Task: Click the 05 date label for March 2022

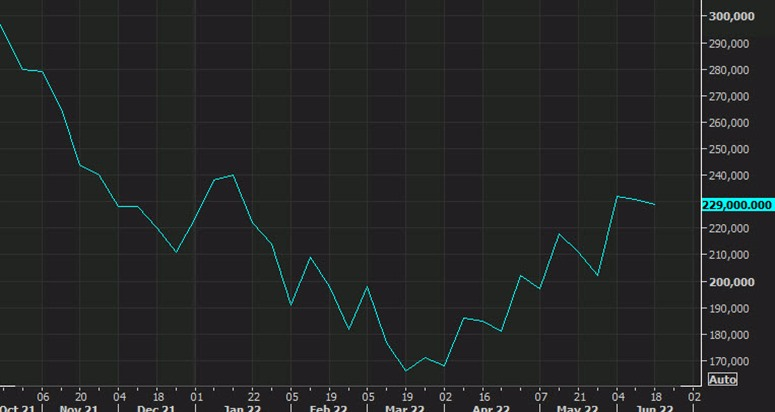Action: point(367,397)
